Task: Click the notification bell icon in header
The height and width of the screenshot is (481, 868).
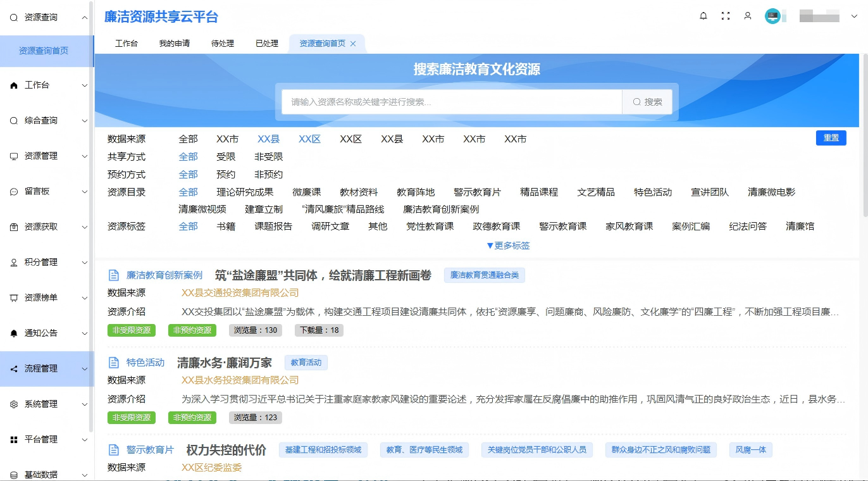Action: click(x=704, y=16)
